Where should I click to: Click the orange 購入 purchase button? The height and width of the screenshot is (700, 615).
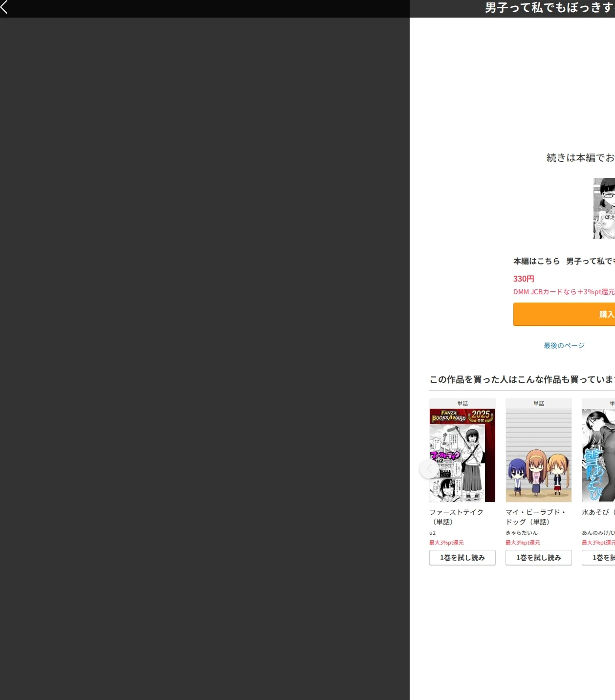564,314
